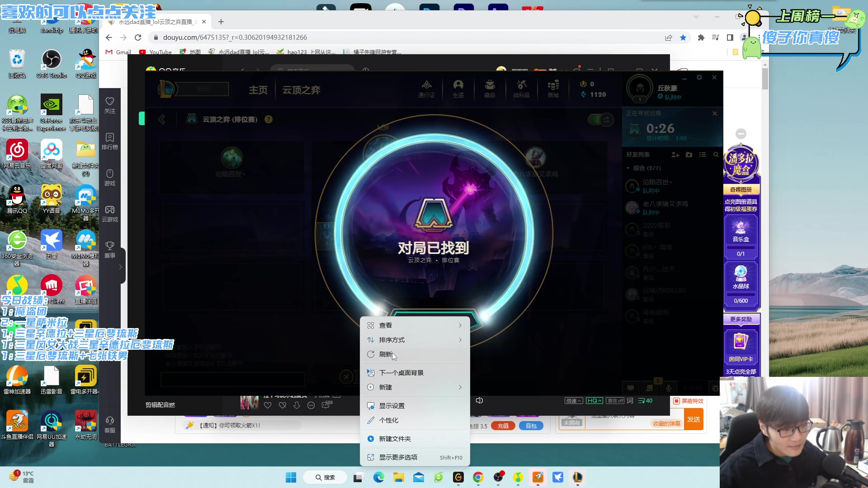Open 客服 in Douyu left sidebar
The image size is (868, 488).
110,425
